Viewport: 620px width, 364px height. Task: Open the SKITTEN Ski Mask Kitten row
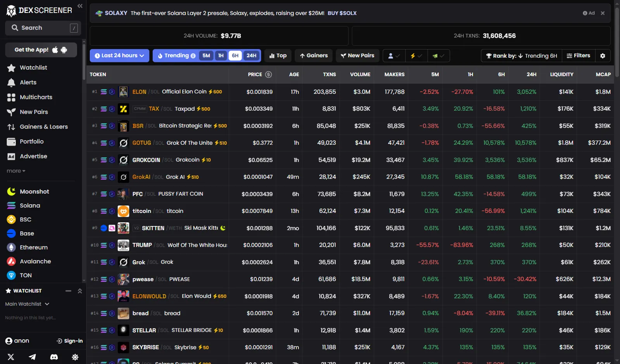click(350, 228)
